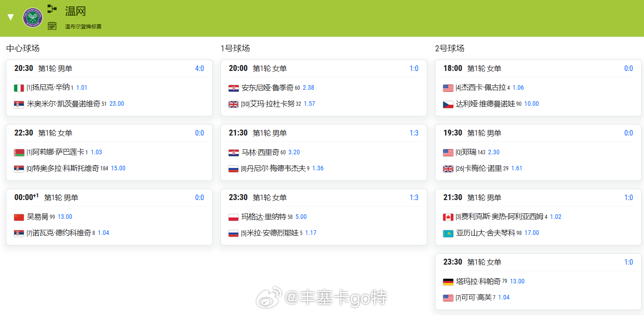Collapse the 温网 section with white triangle
This screenshot has width=644, height=315.
tap(11, 17)
